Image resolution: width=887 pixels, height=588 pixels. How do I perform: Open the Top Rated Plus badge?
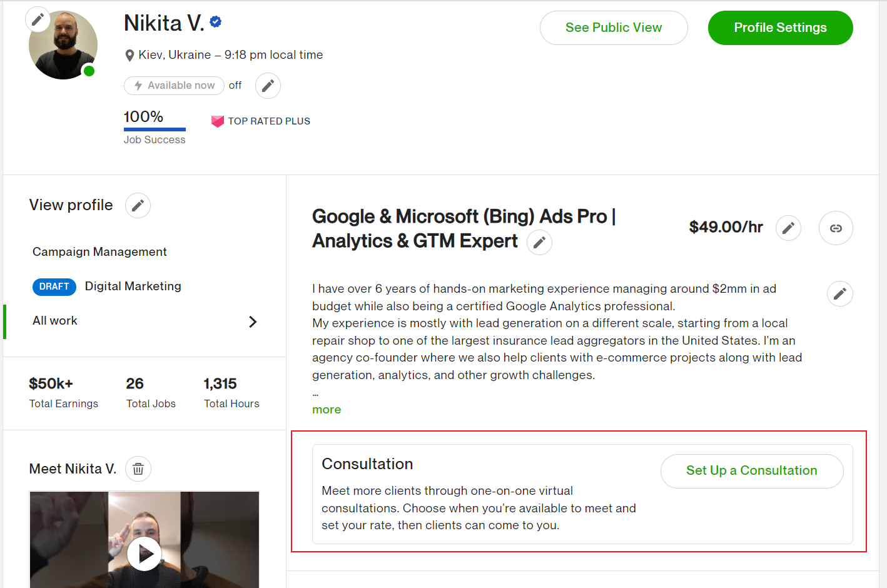tap(261, 121)
